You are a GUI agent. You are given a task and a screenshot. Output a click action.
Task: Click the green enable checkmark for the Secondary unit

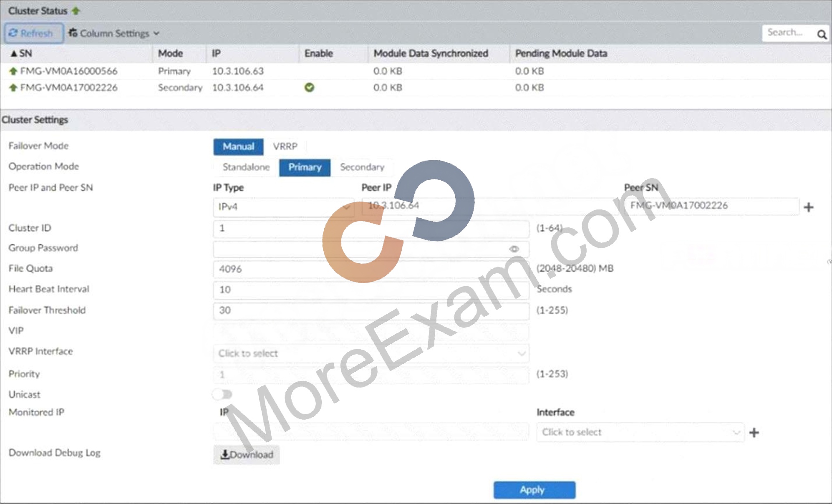coord(309,88)
